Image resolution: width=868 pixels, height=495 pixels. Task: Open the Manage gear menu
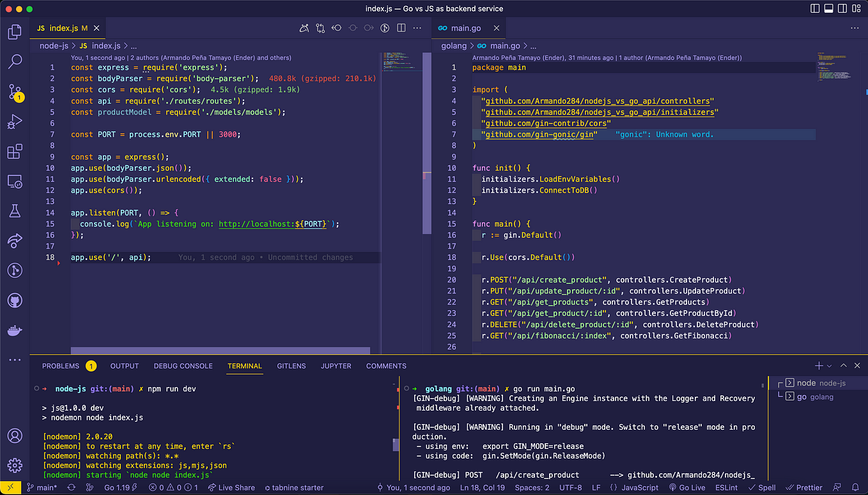[x=15, y=466]
